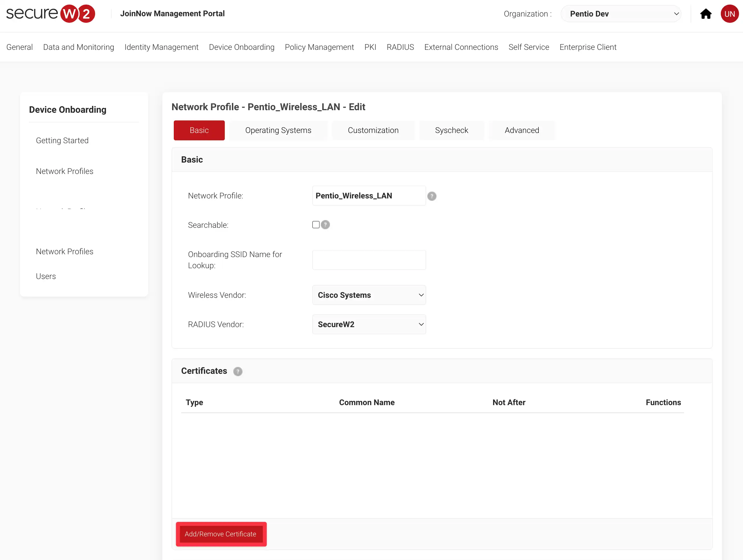The height and width of the screenshot is (560, 743).
Task: Show help for Network Profile field
Action: point(432,196)
